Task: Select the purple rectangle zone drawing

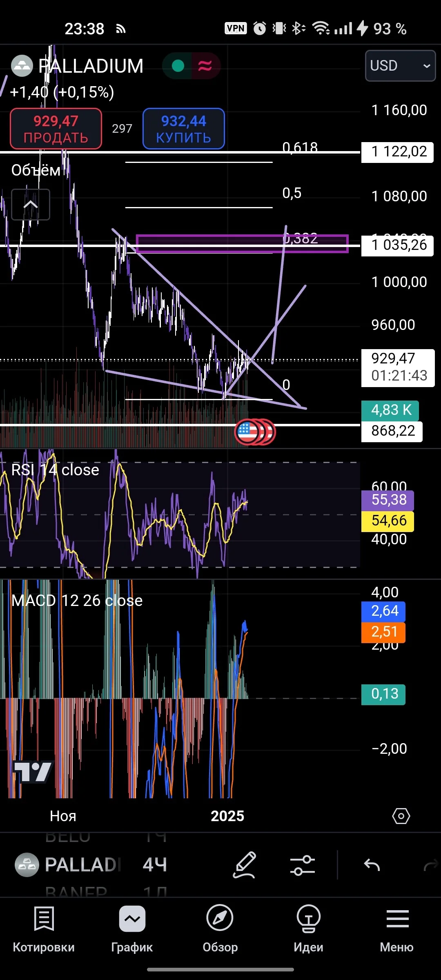Action: (242, 243)
